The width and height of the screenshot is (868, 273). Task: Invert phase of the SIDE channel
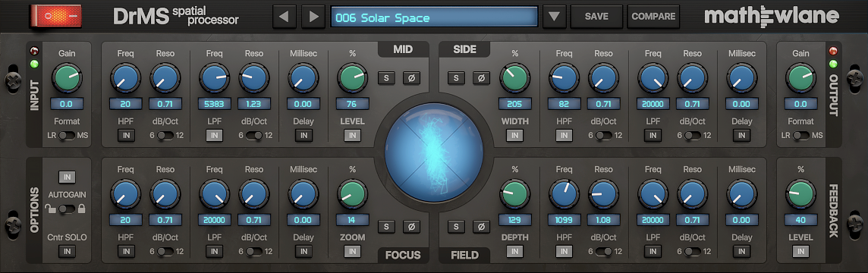481,78
